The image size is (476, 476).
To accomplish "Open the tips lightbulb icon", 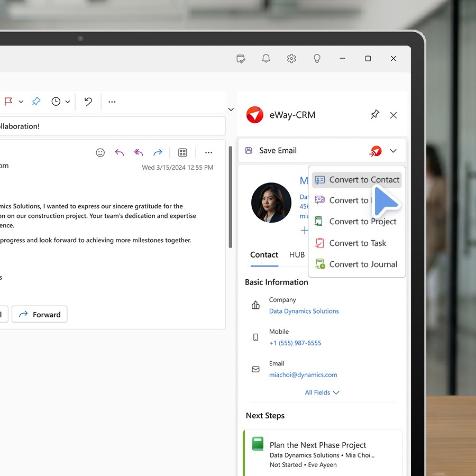I will point(317,58).
